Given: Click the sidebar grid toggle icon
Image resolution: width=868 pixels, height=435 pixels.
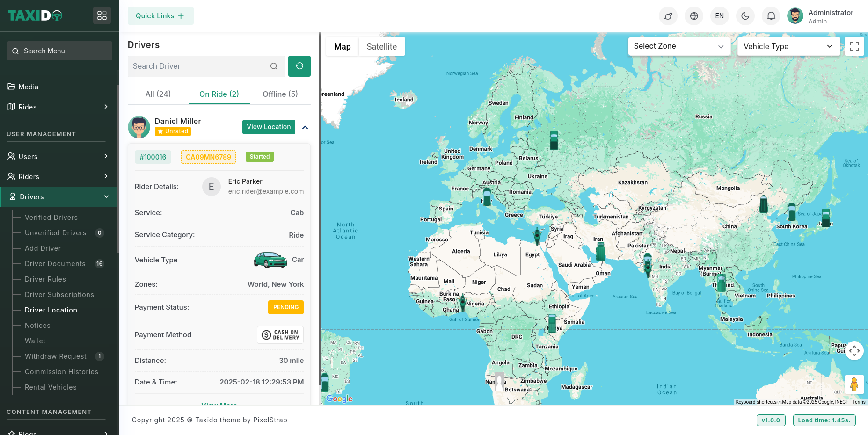Looking at the screenshot, I should (x=102, y=15).
